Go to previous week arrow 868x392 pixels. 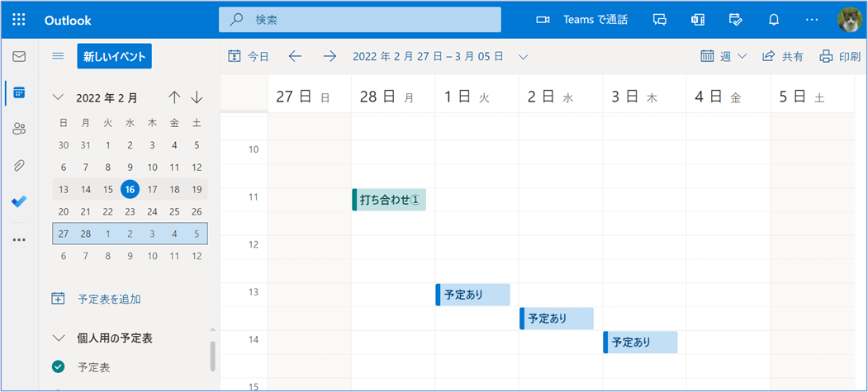pyautogui.click(x=295, y=56)
